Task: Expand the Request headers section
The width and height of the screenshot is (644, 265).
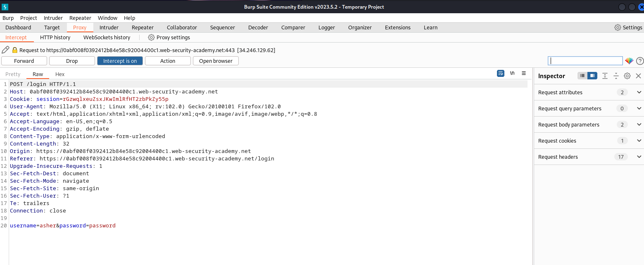Action: click(639, 157)
